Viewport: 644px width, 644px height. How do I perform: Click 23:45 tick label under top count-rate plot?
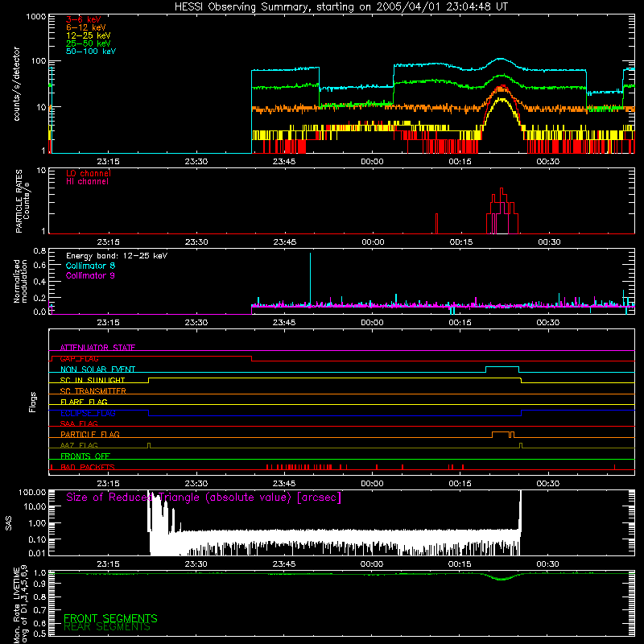pyautogui.click(x=284, y=162)
